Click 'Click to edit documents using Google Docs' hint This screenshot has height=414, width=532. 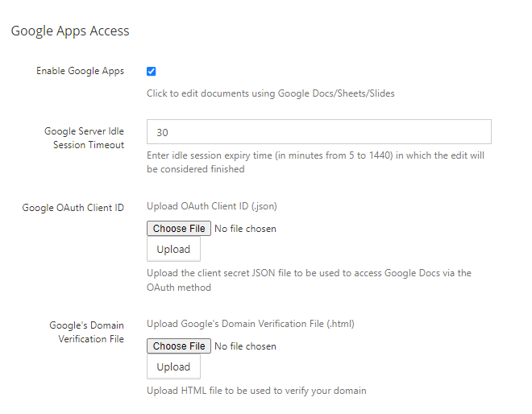point(271,93)
